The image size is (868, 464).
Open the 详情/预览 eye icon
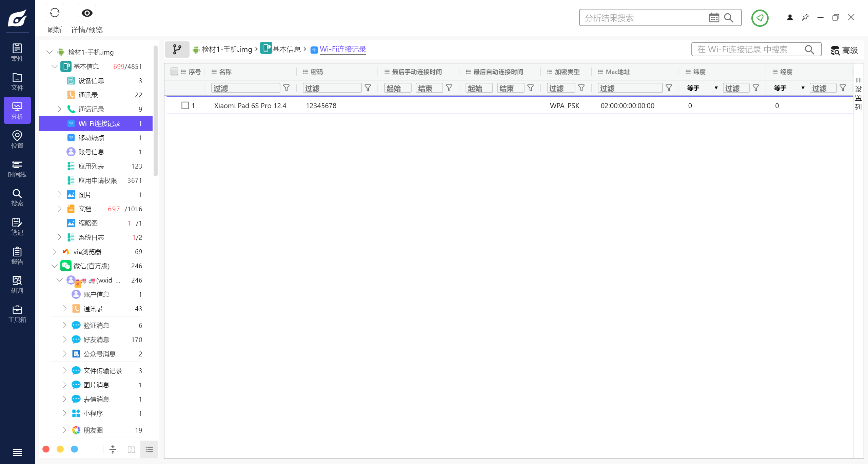click(x=87, y=14)
